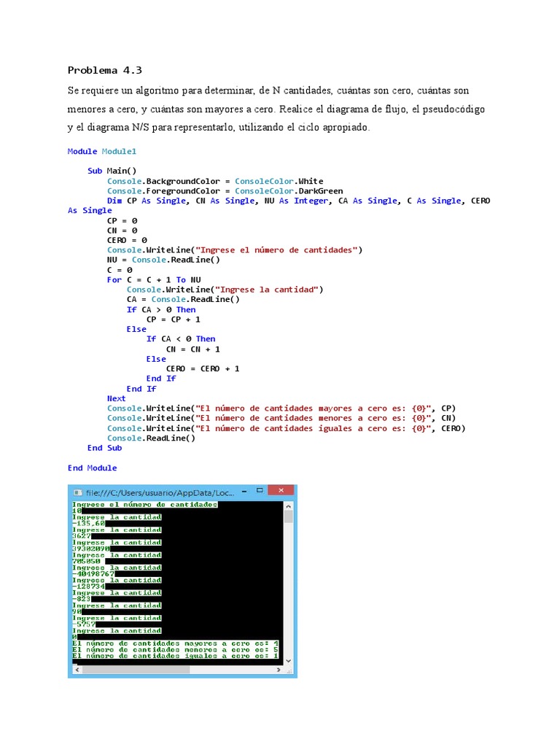Click the console's vertical scrollbar down arrow
This screenshot has height=747, width=560.
(x=288, y=661)
